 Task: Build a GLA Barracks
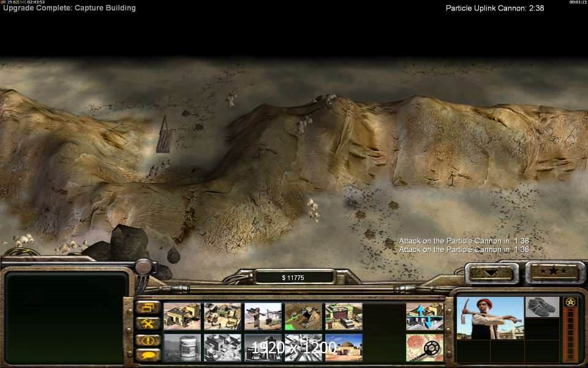coord(222,316)
